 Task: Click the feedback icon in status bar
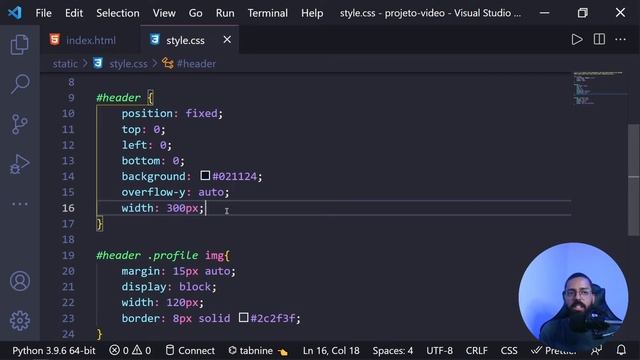[597, 350]
